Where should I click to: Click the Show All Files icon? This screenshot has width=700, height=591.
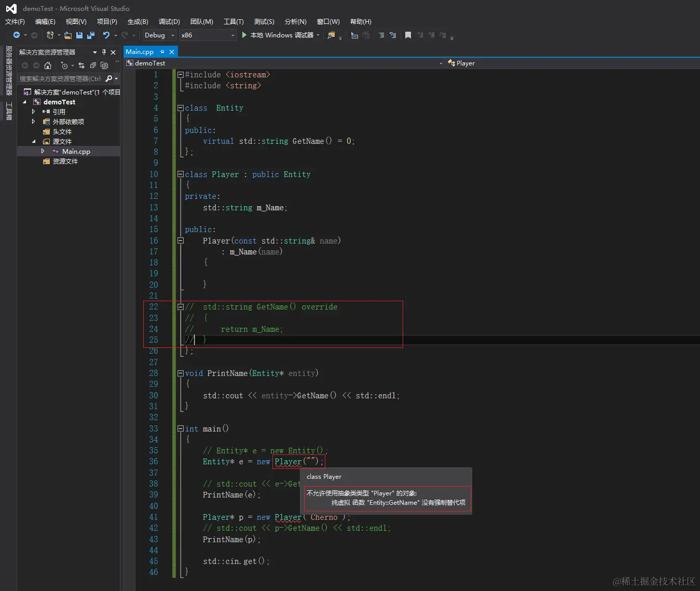(104, 65)
